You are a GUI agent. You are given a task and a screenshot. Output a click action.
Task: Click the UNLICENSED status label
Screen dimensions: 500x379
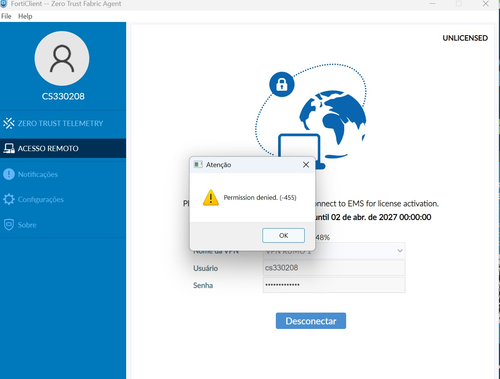465,38
